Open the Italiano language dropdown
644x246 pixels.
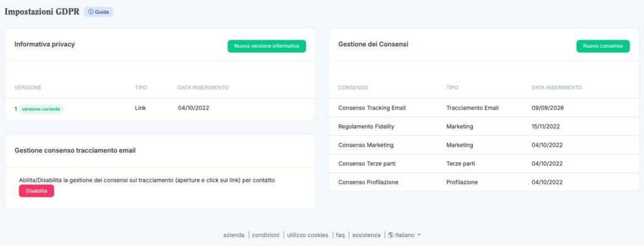pyautogui.click(x=404, y=235)
